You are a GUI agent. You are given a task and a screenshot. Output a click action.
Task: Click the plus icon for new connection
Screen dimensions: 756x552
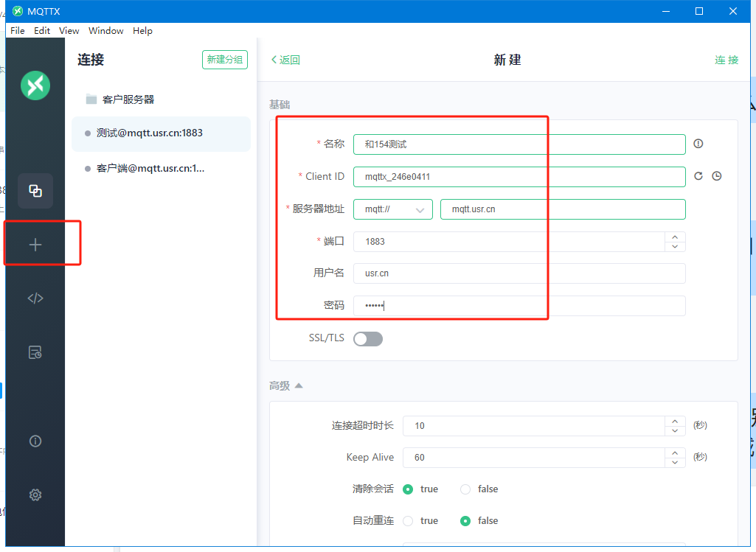[35, 245]
